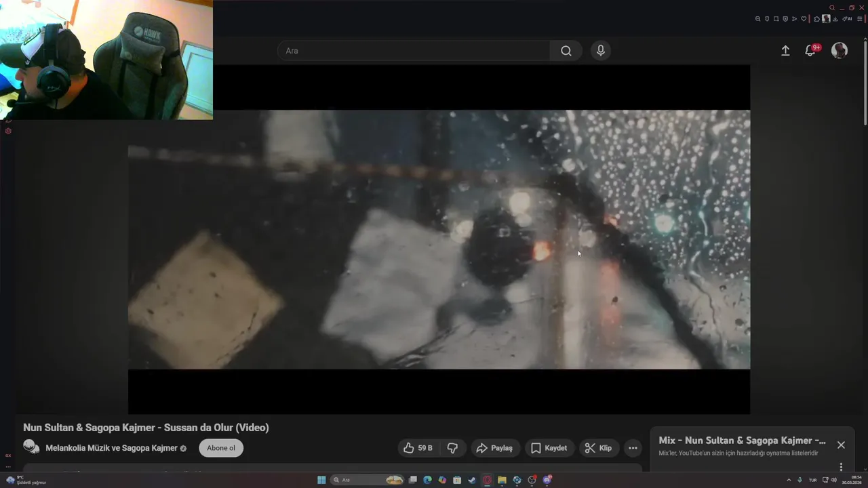
Task: Launch Microsoft Edge from taskbar
Action: (x=427, y=480)
